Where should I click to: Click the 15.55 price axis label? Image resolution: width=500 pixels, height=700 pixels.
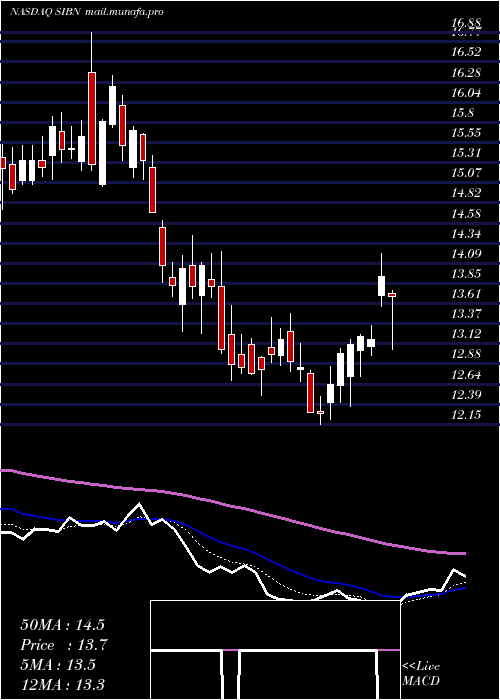pos(466,133)
